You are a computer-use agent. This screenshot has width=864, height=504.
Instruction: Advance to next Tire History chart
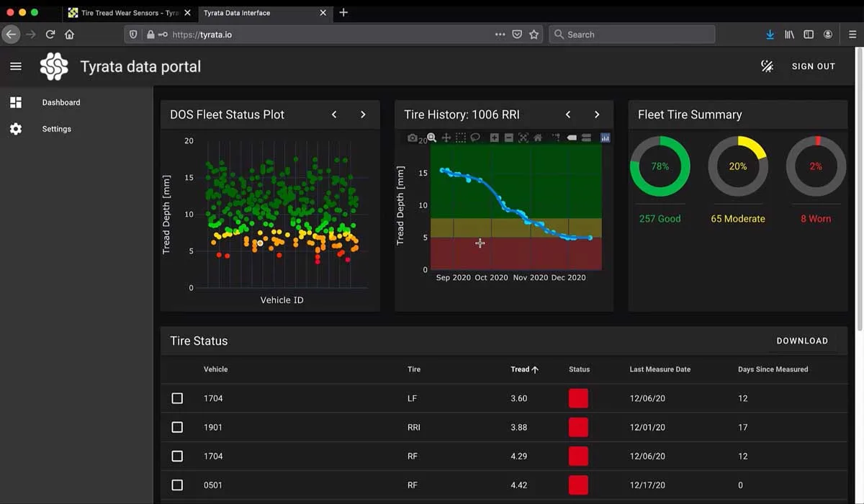coord(597,114)
